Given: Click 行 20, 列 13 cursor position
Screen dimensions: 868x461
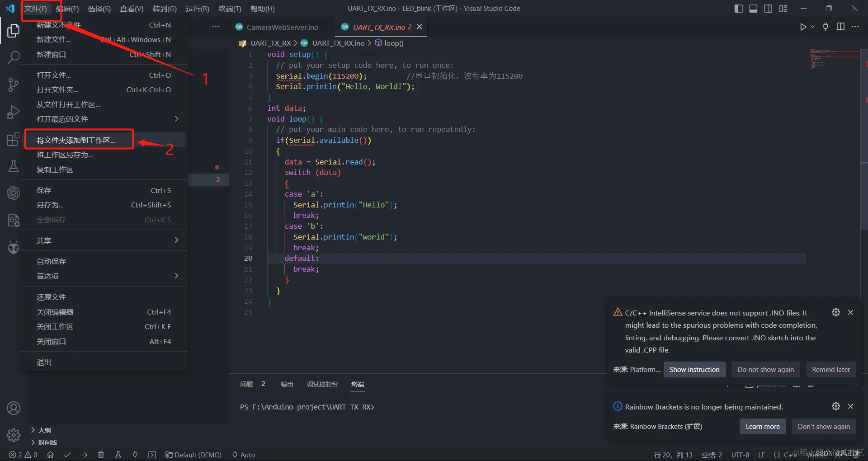Looking at the screenshot, I should tap(673, 455).
